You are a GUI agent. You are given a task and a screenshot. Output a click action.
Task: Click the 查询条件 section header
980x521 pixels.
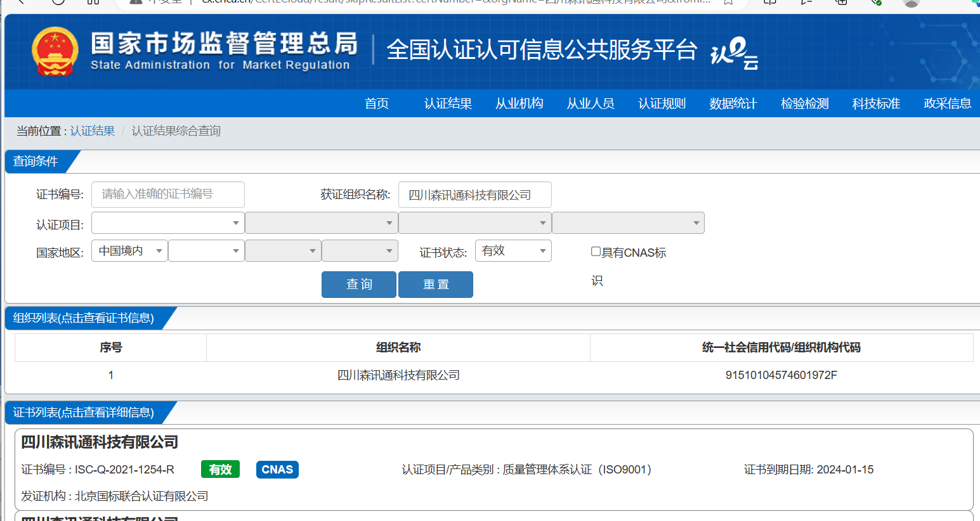36,162
